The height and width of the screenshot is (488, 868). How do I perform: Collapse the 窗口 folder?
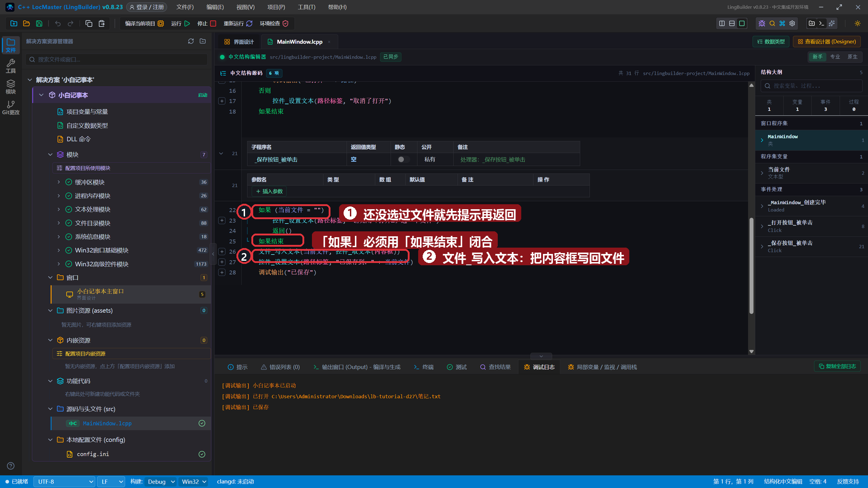tap(50, 277)
